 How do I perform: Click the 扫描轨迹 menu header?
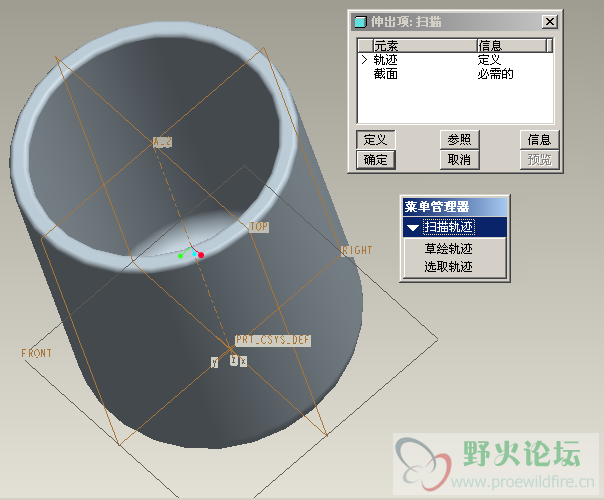coord(455,227)
